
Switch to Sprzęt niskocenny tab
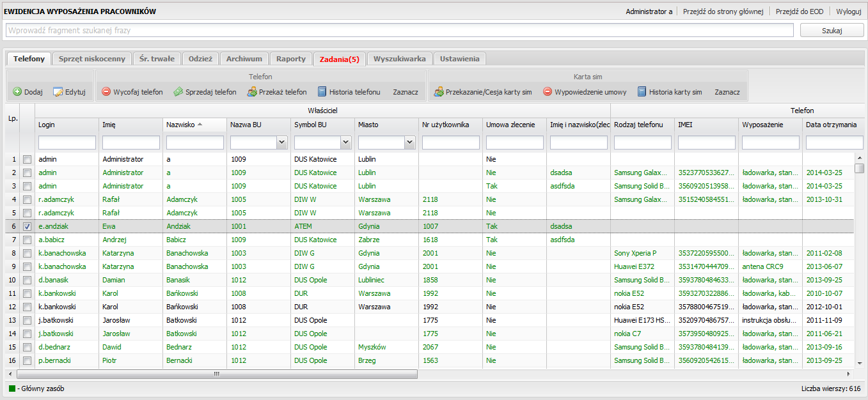click(x=92, y=59)
